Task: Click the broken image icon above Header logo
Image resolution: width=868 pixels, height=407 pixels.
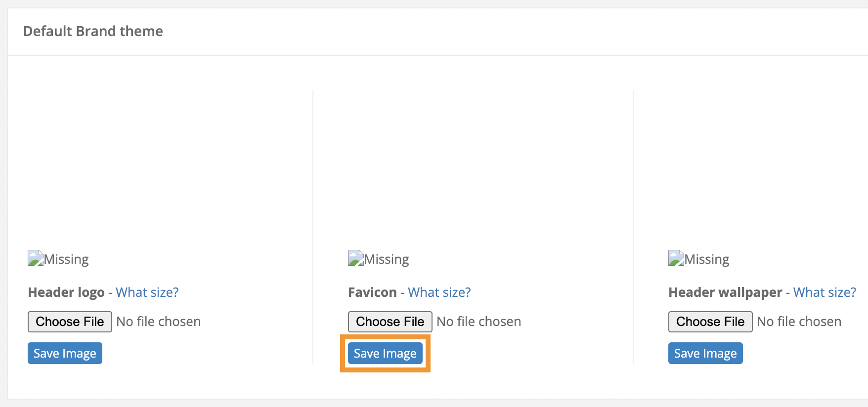Action: click(x=36, y=258)
